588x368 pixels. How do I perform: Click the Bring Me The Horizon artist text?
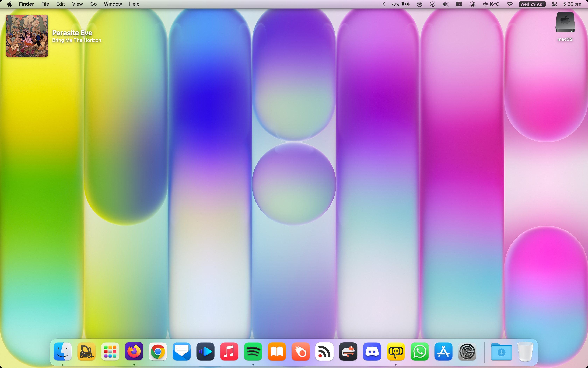tap(76, 40)
